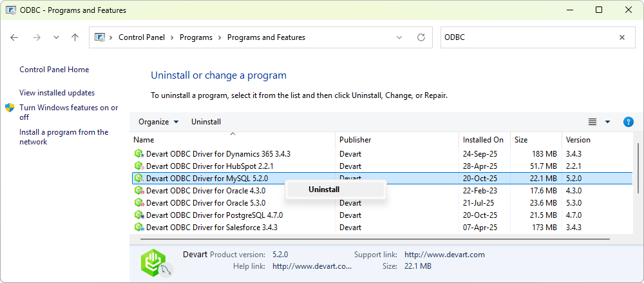
Task: Sort by the Size column header
Action: [536, 140]
